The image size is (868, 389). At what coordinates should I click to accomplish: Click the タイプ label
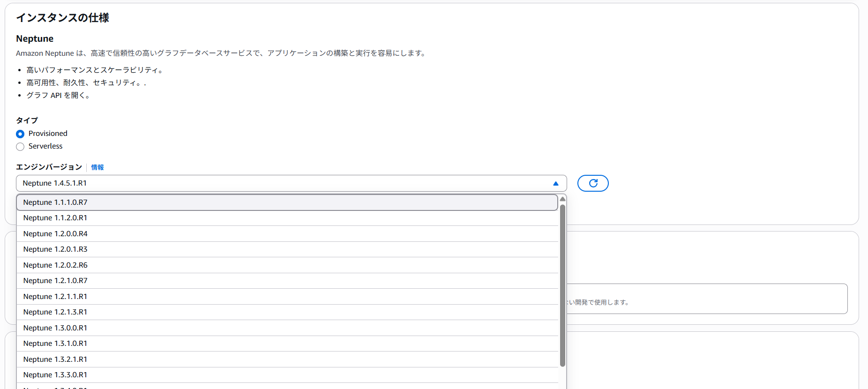tap(27, 120)
